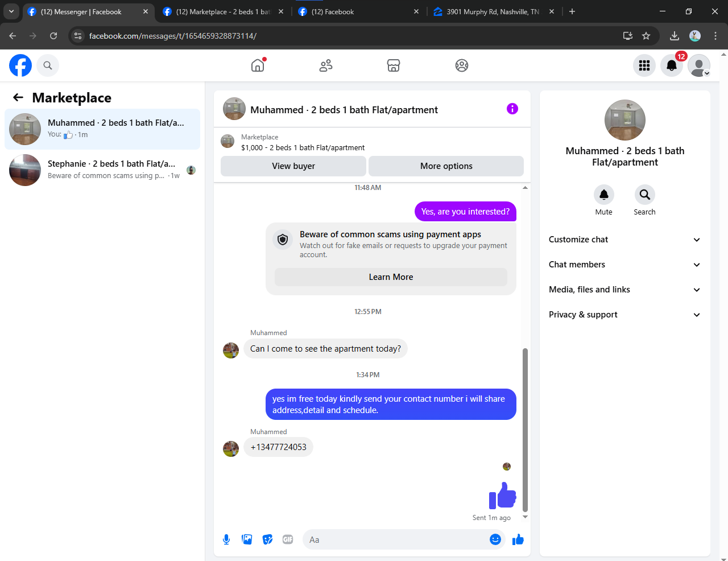
Task: Expand Media, files and links section
Action: point(624,290)
